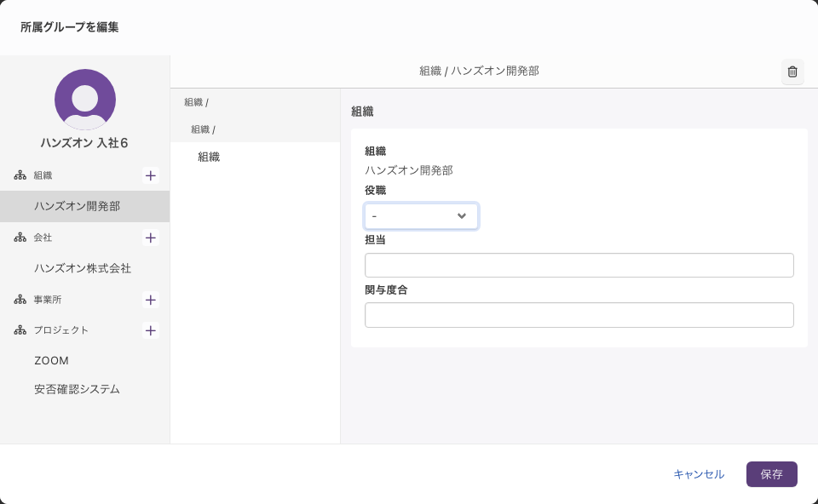Click the 組織 / ハンズオン開発部 header text
This screenshot has height=504, width=818.
click(x=479, y=71)
